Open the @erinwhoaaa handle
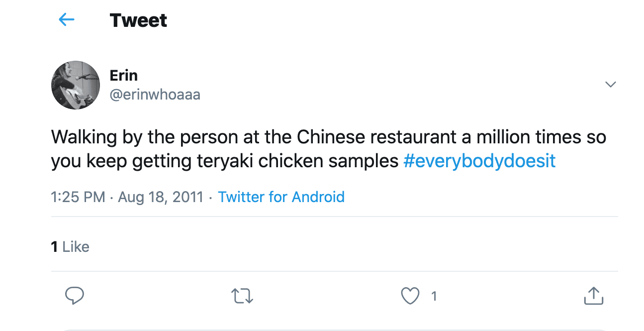 click(155, 95)
